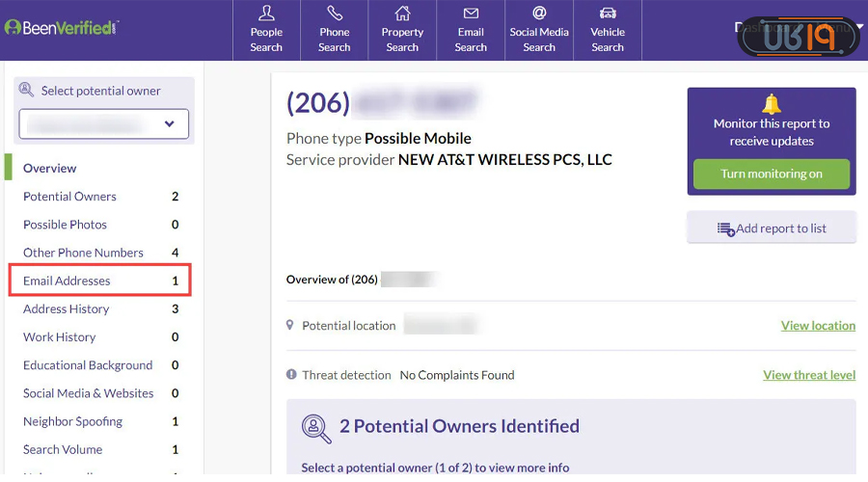Select Overview in the sidebar

tap(50, 168)
